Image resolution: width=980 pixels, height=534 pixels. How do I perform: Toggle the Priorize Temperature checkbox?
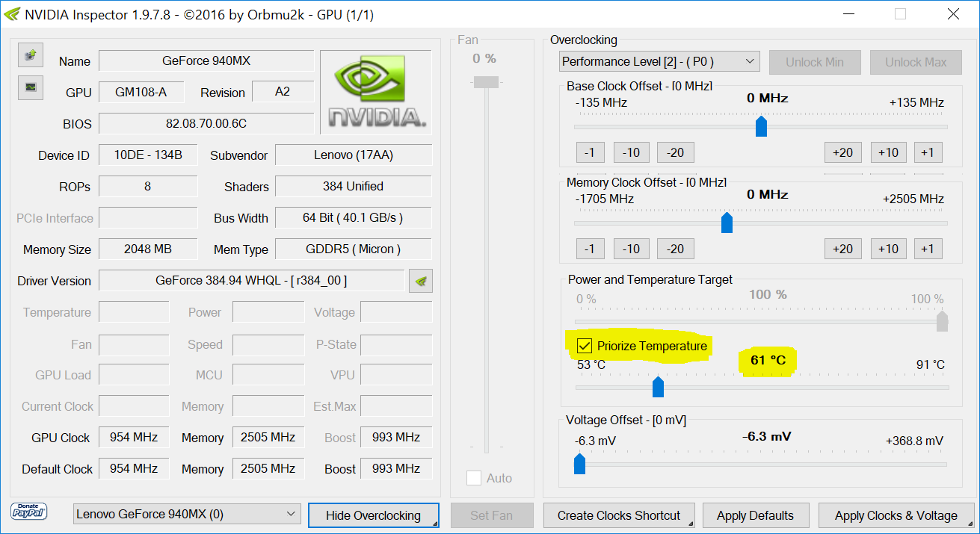pos(584,346)
